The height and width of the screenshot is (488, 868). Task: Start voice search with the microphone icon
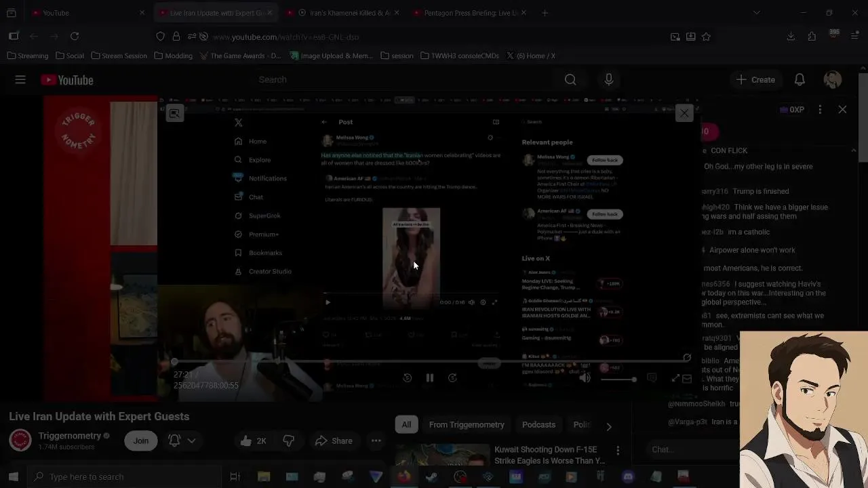point(609,80)
